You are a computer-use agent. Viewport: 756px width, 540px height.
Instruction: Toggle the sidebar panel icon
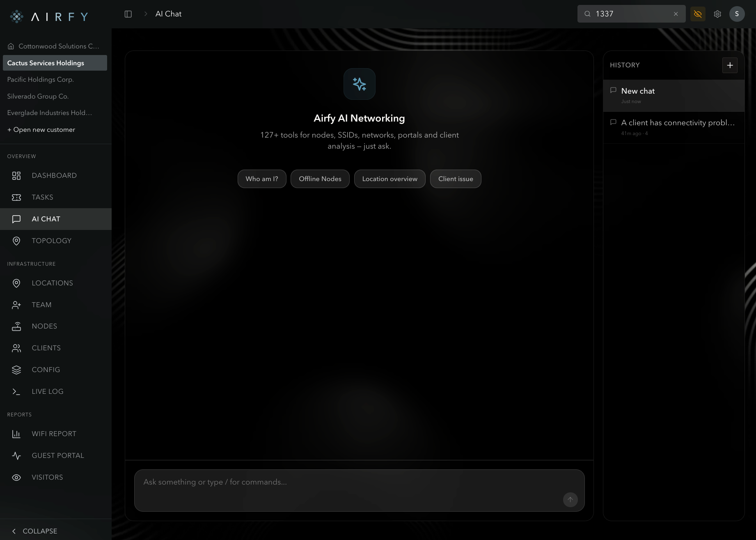coord(128,14)
